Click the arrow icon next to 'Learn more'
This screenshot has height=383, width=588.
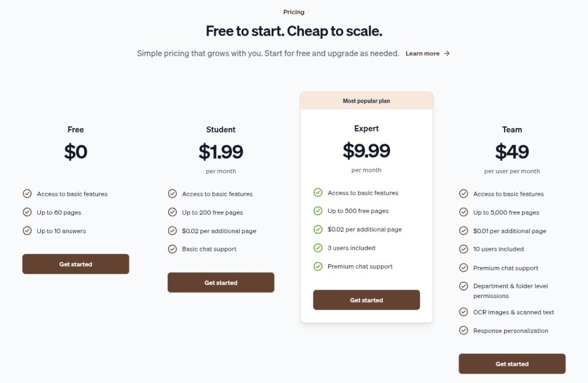tap(448, 53)
